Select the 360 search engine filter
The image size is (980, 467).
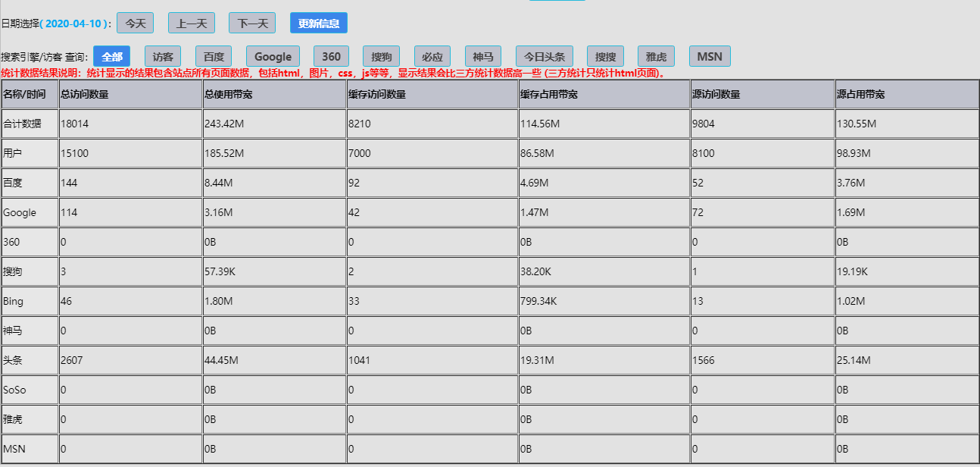pyautogui.click(x=331, y=57)
